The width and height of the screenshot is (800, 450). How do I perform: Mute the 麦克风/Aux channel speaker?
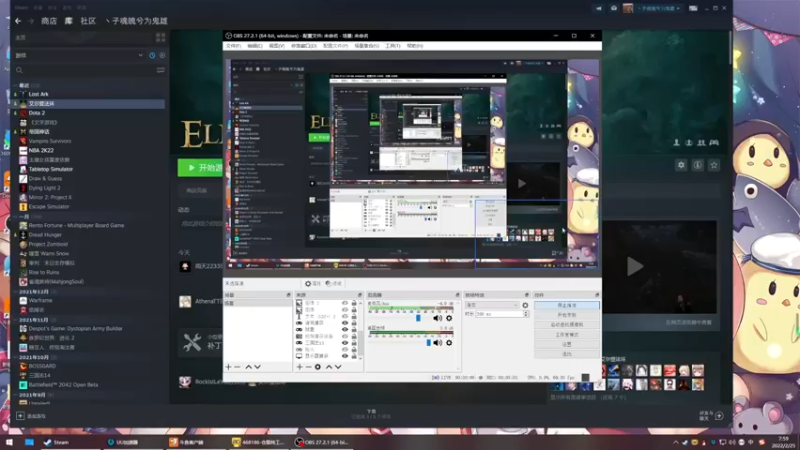pyautogui.click(x=437, y=318)
